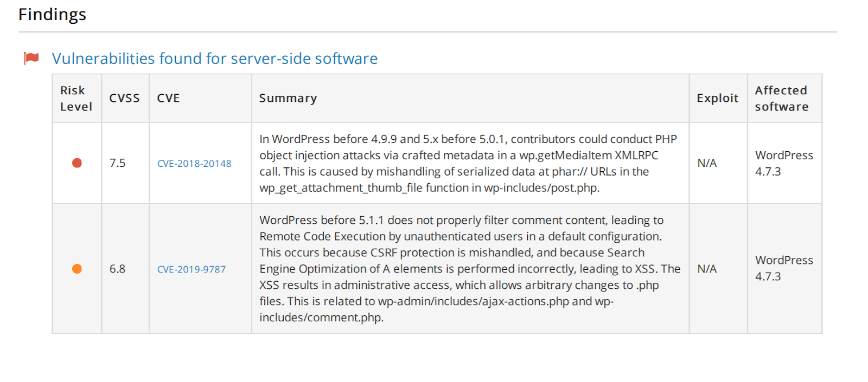Select the 'CVE' column header
Viewport: 868px width, 382px height.
coord(200,99)
